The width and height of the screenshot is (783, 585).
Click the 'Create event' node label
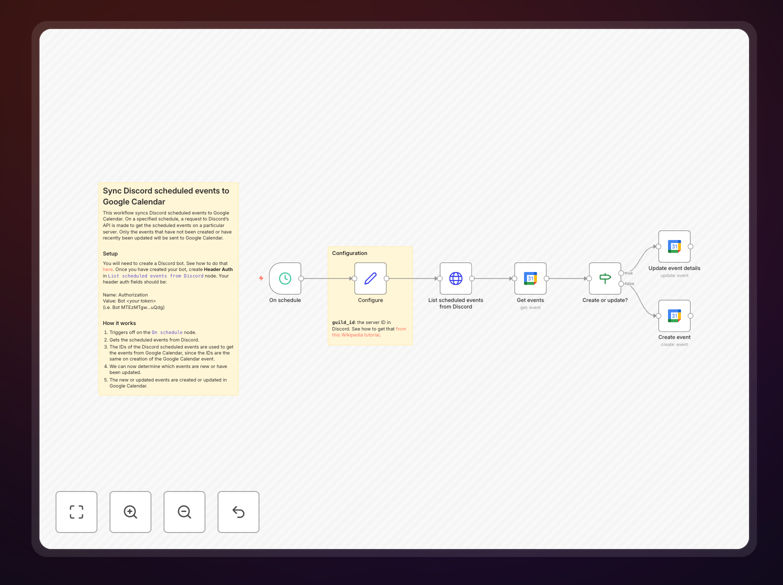(x=674, y=337)
